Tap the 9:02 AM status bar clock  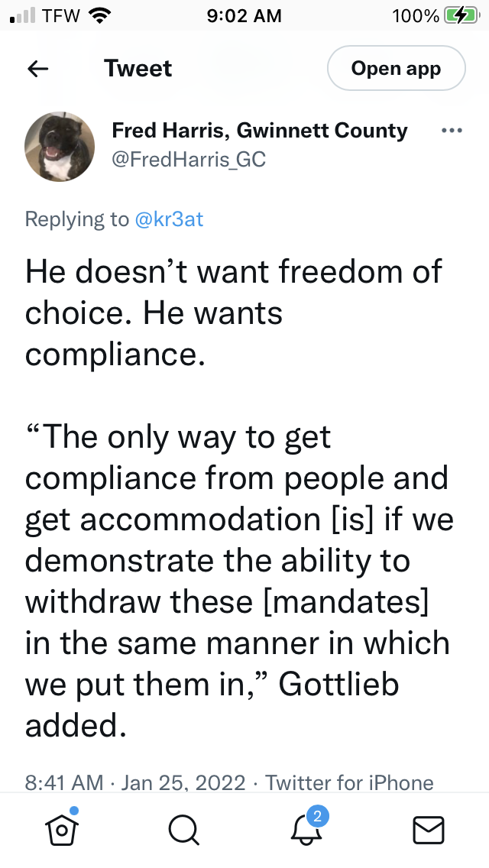tap(244, 15)
